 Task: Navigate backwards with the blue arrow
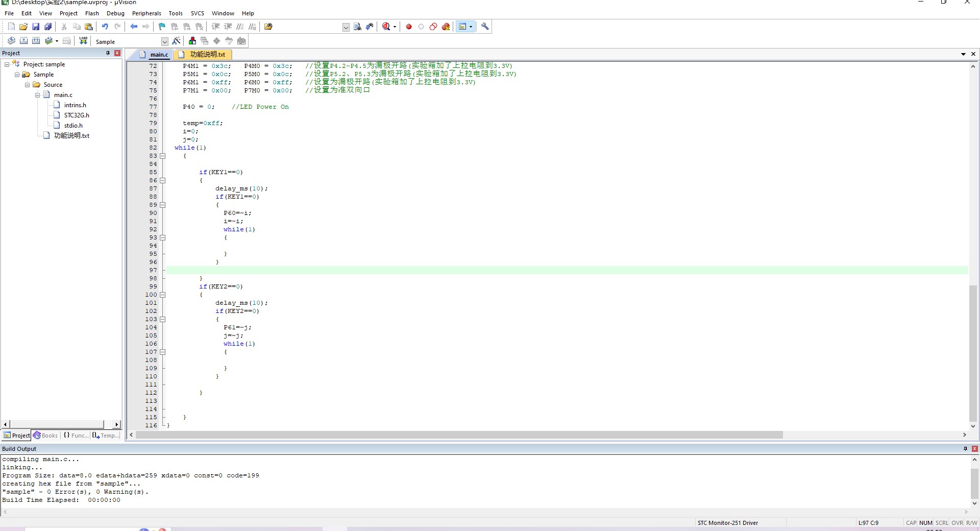point(134,27)
